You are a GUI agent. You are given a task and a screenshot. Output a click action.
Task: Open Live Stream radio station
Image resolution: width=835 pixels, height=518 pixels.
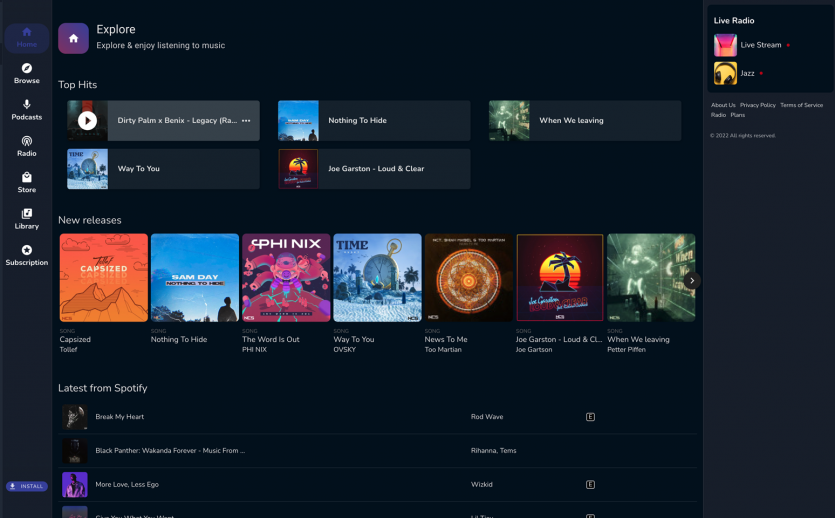(761, 45)
